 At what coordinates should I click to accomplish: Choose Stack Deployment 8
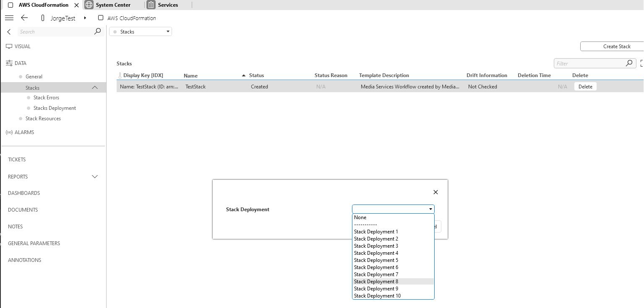393,282
